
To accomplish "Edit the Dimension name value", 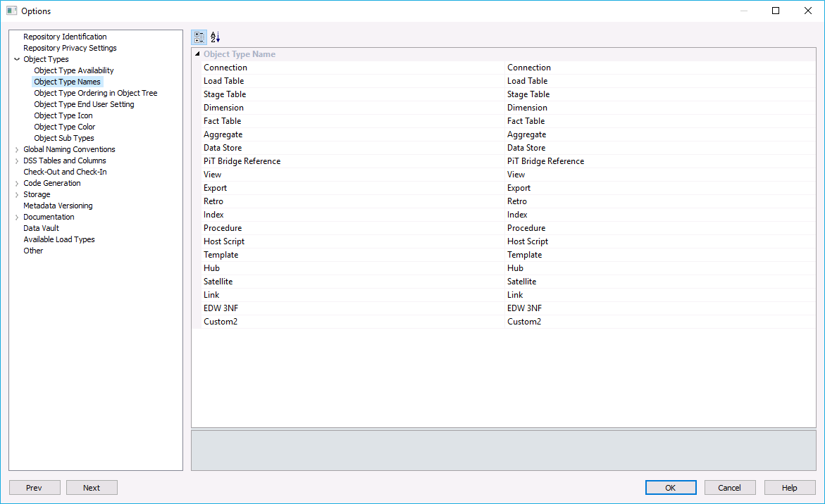I will pyautogui.click(x=660, y=108).
